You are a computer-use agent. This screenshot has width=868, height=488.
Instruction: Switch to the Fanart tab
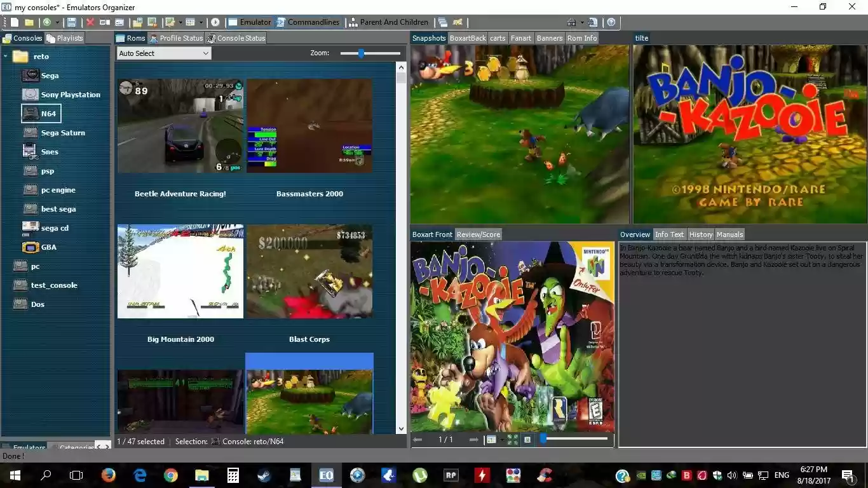pos(520,38)
